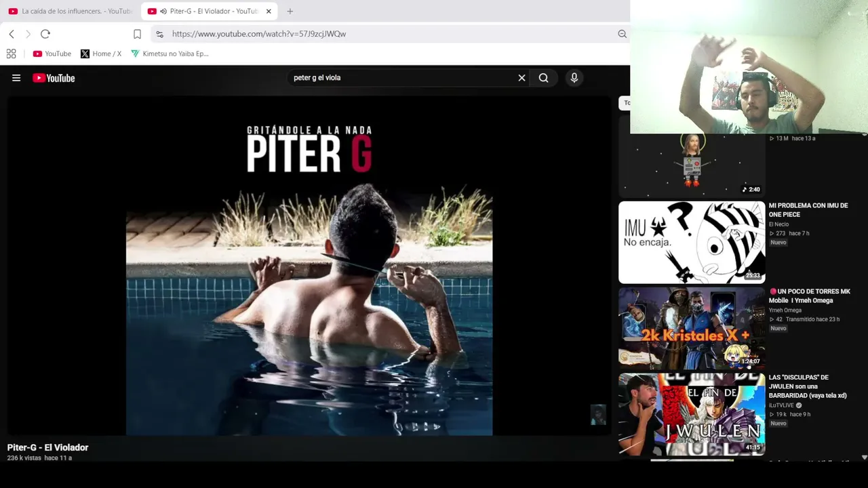
Task: Open the YouTube guide hamburger menu
Action: point(16,78)
